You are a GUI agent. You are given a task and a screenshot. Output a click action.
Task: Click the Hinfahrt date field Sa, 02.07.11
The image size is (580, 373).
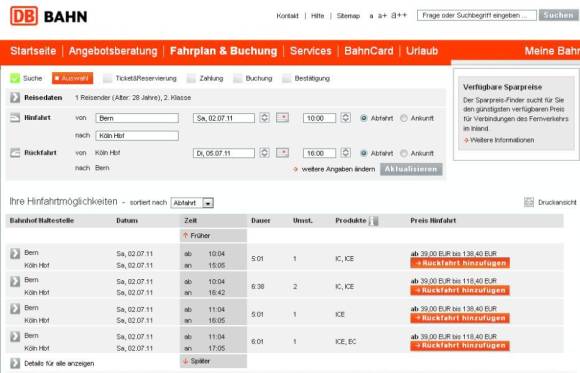224,118
